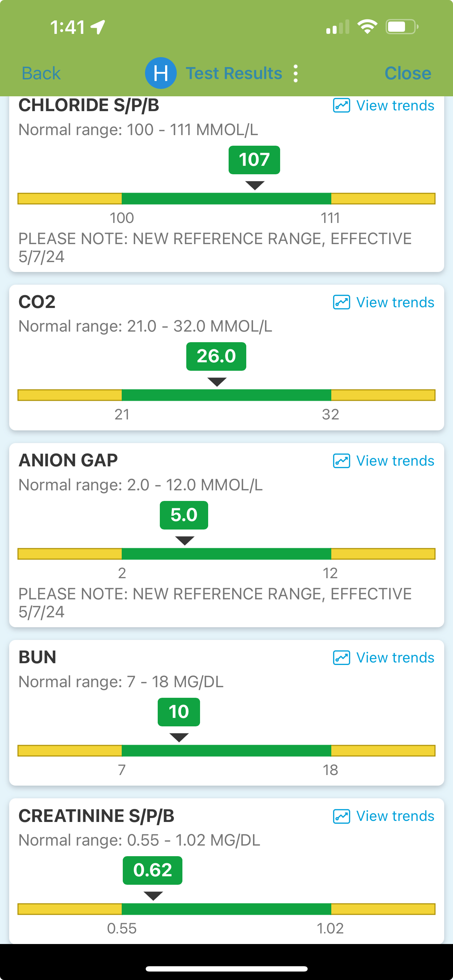This screenshot has height=980, width=453.
Task: Tap the blue H profile avatar
Action: click(x=161, y=73)
